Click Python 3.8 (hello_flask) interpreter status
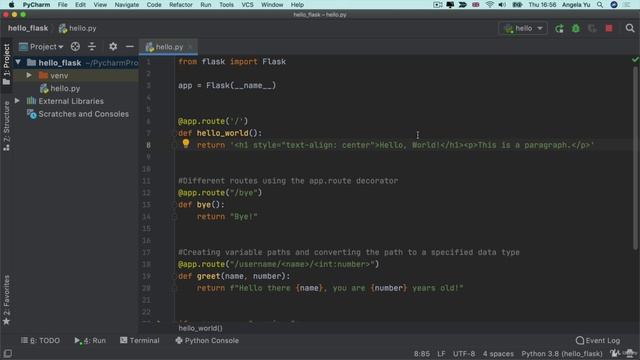This screenshot has width=640, height=360. coord(562,354)
